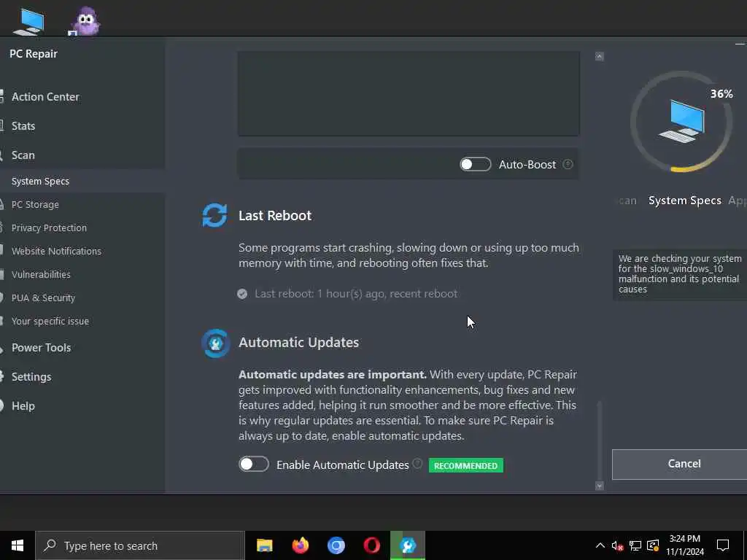Click the PC Repair title text
The width and height of the screenshot is (747, 560).
pos(34,54)
